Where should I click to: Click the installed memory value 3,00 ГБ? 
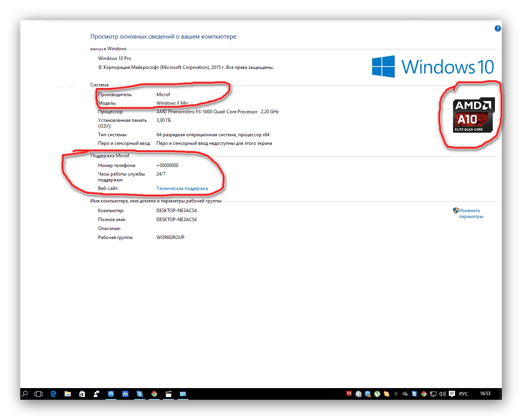click(x=163, y=120)
